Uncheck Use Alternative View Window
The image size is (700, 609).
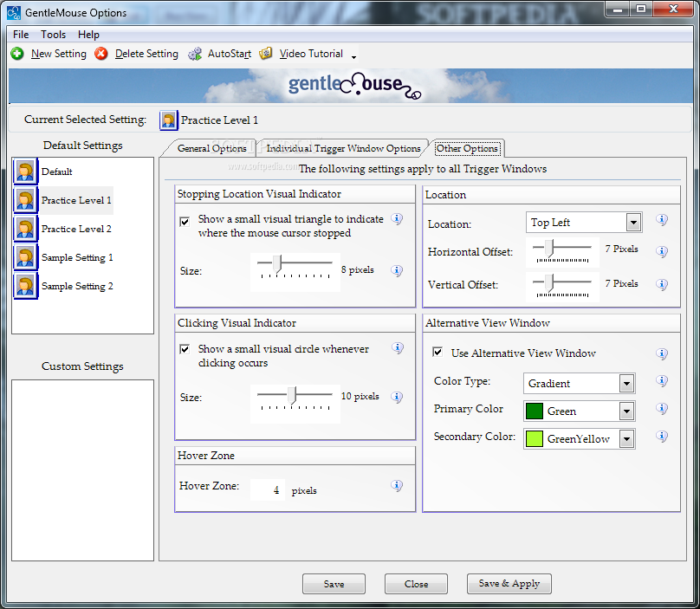[438, 352]
